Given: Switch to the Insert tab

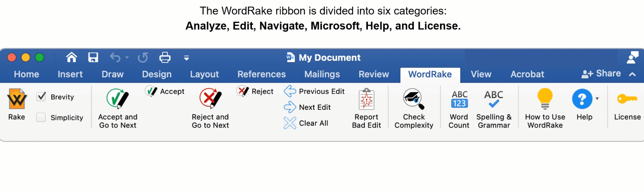Looking at the screenshot, I should [70, 74].
